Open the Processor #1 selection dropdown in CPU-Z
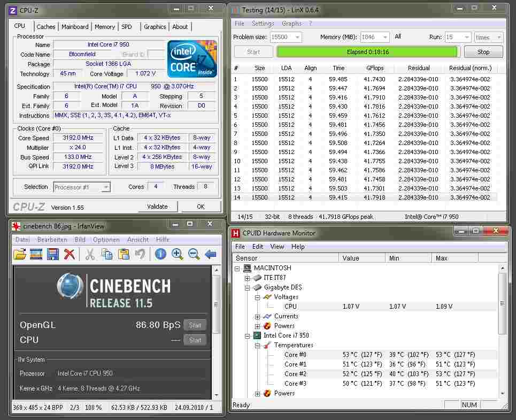Image resolution: width=516 pixels, height=420 pixels. pos(106,187)
